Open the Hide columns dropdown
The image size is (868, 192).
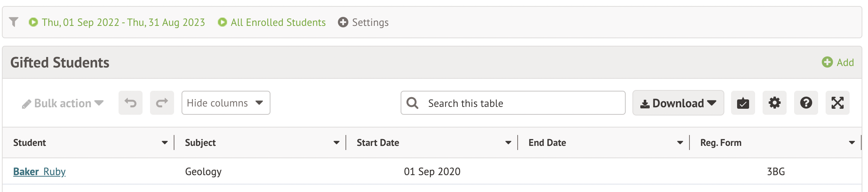coord(226,103)
